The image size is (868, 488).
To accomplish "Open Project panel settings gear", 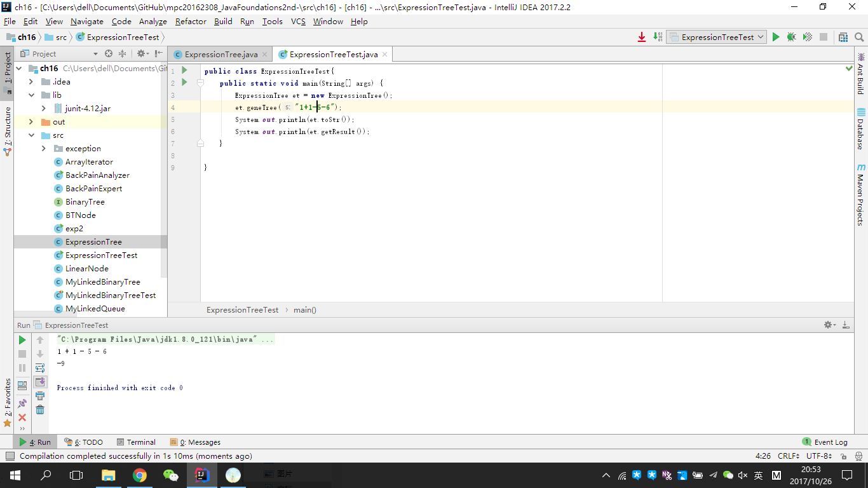I will pyautogui.click(x=142, y=54).
